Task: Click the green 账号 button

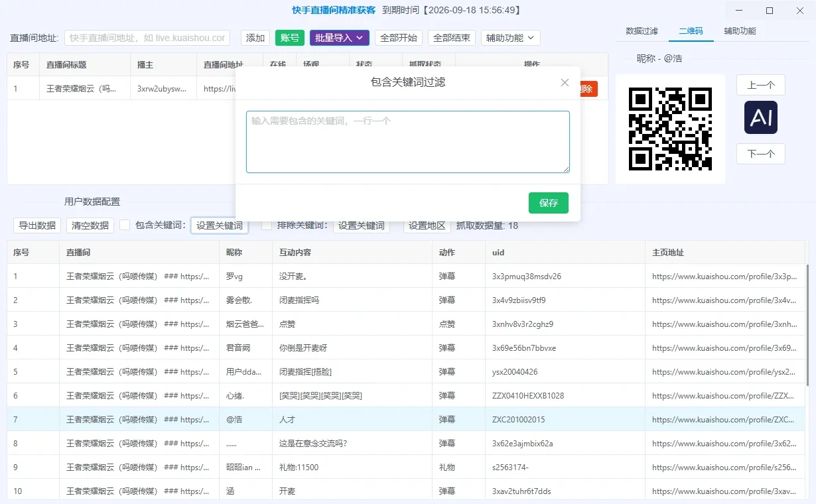Action: pyautogui.click(x=290, y=38)
